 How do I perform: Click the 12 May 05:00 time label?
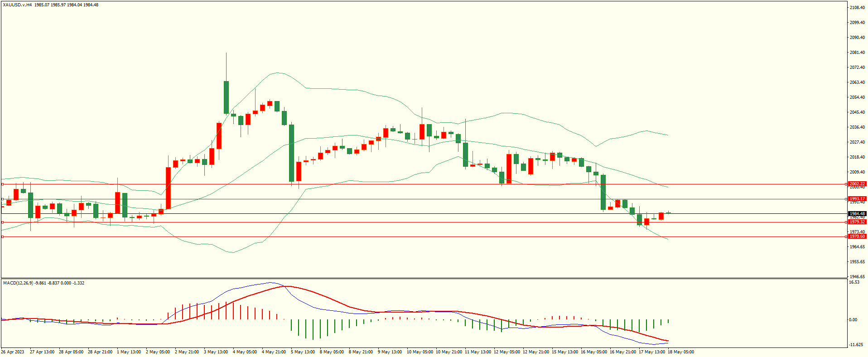(507, 352)
